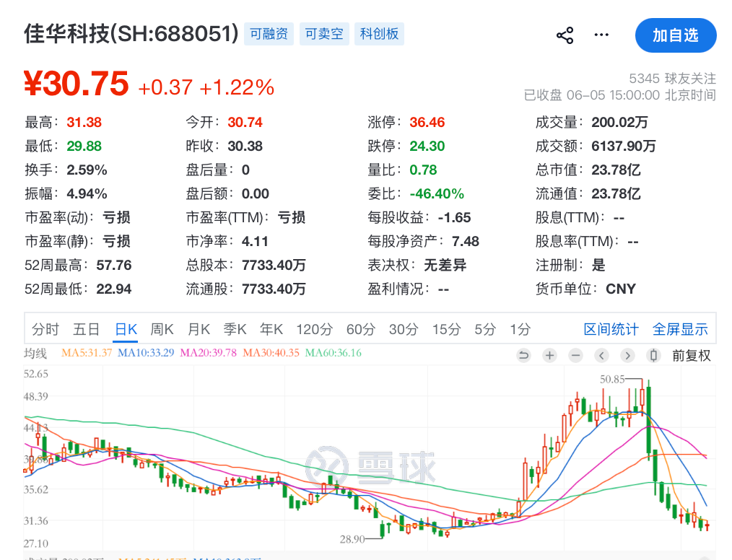Screen dimensions: 732x560
Task: Click the 涨停 value 36.46
Action: [x=427, y=122]
